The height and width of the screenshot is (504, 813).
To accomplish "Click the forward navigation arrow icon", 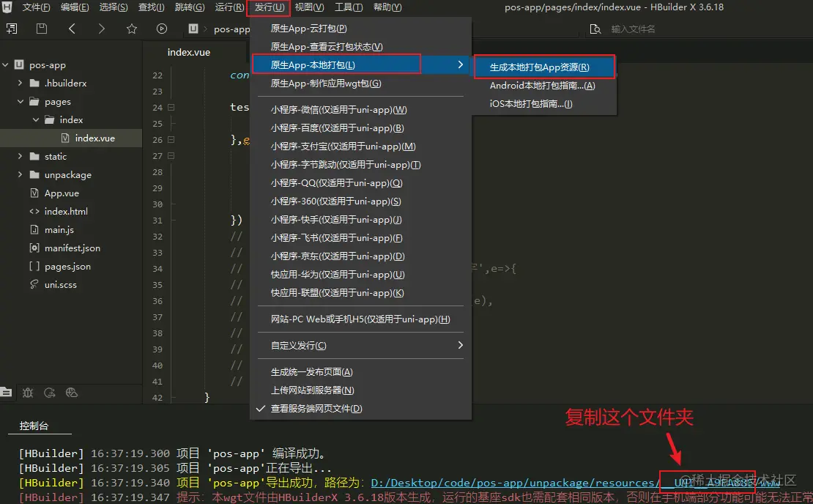I will point(101,29).
